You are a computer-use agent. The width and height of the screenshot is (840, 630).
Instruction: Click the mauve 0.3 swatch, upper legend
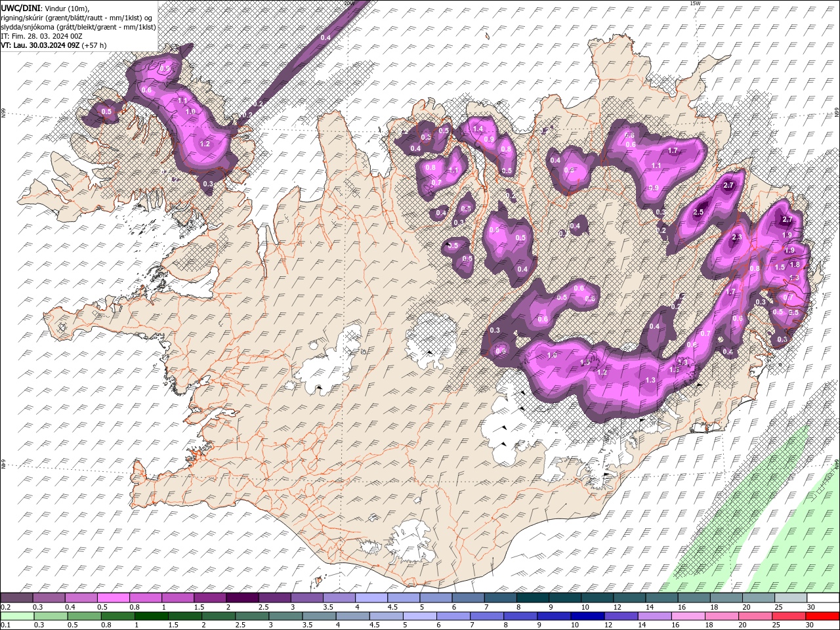[49, 598]
